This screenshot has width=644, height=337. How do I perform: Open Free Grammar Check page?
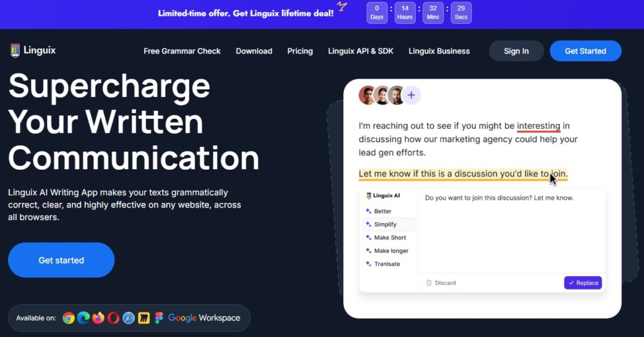[x=182, y=51]
